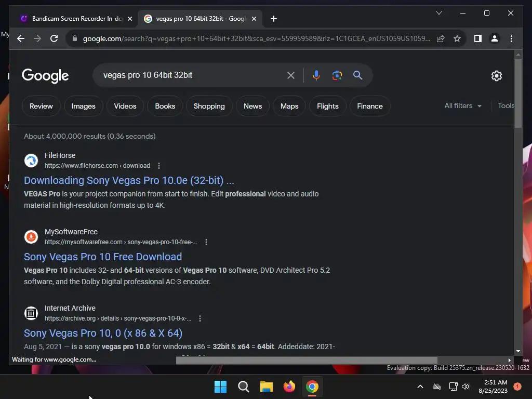Open the Chrome profile icon
Screen dimensions: 532x399
495,38
